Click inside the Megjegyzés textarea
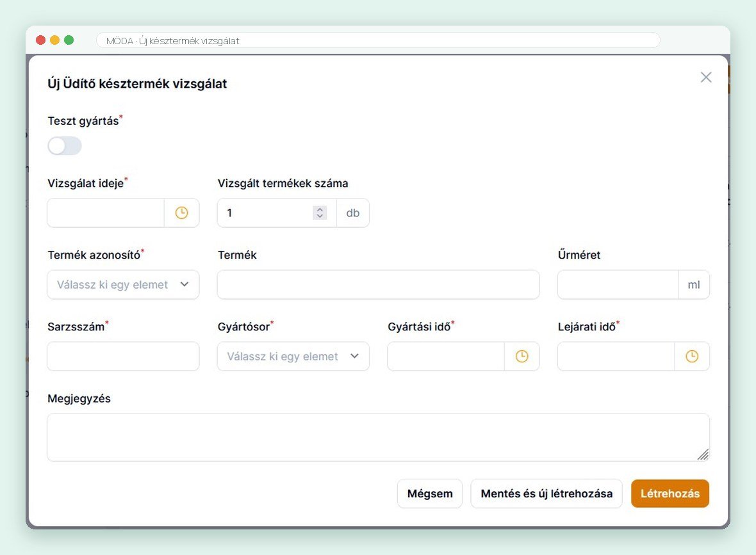Viewport: 756px width, 555px height. click(x=378, y=437)
